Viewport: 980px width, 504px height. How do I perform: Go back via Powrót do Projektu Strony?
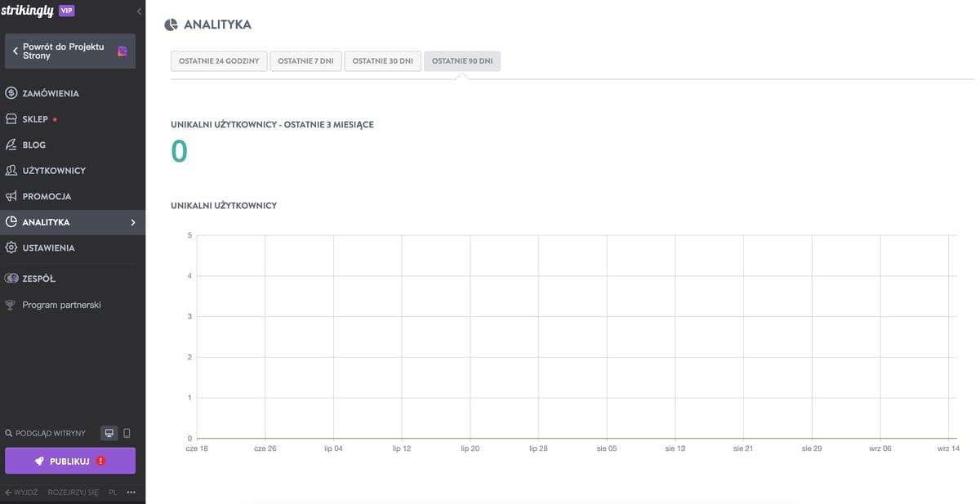click(70, 51)
